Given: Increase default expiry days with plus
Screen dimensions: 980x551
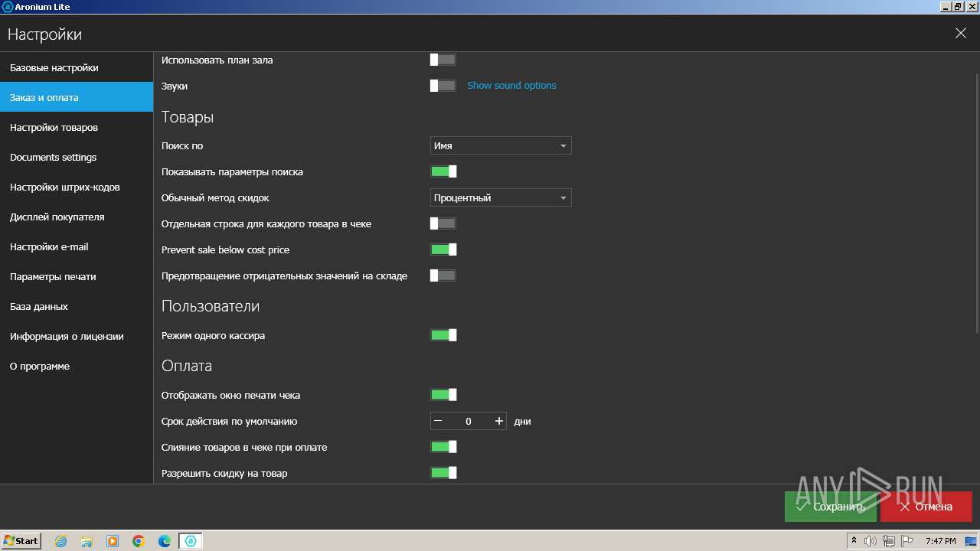Looking at the screenshot, I should (499, 421).
